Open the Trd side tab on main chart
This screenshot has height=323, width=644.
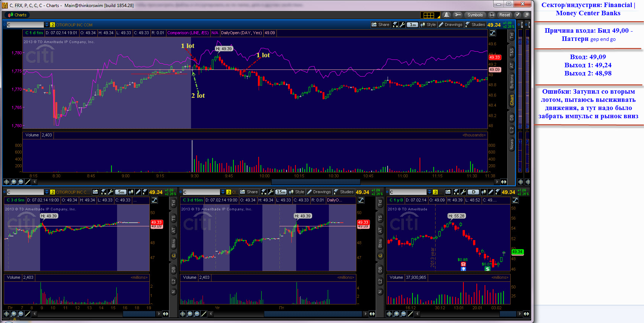click(x=512, y=35)
